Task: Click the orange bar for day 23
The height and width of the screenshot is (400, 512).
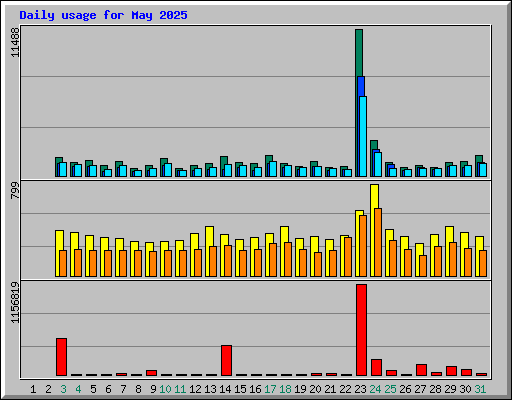Action: tap(363, 246)
